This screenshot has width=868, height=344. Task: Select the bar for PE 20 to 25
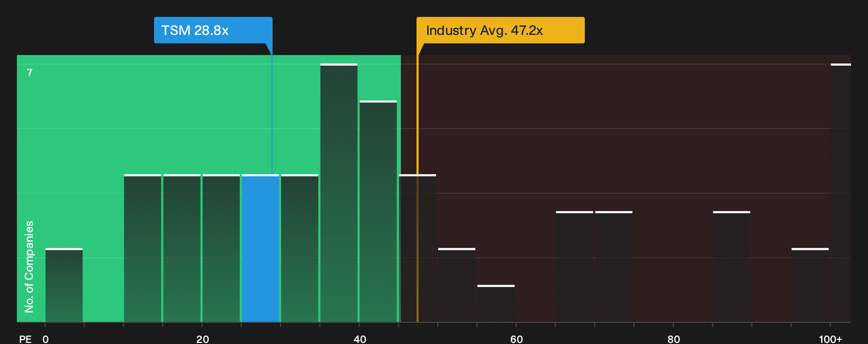221,248
